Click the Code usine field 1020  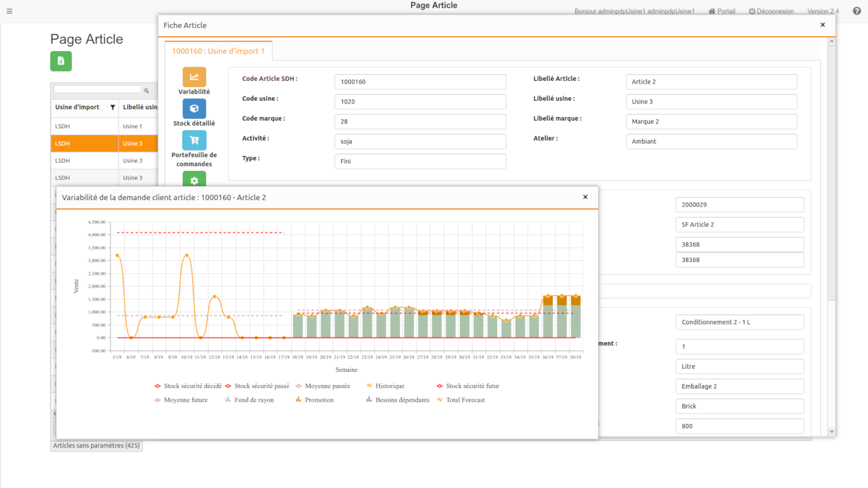420,102
